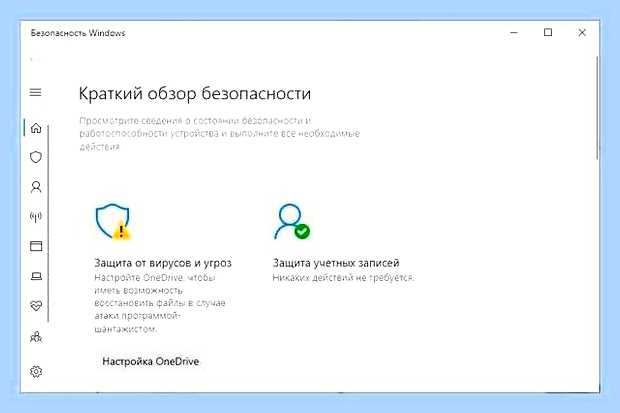Viewport: 620px width, 413px height.
Task: Minimize the Безопасность Windows window
Action: point(514,32)
